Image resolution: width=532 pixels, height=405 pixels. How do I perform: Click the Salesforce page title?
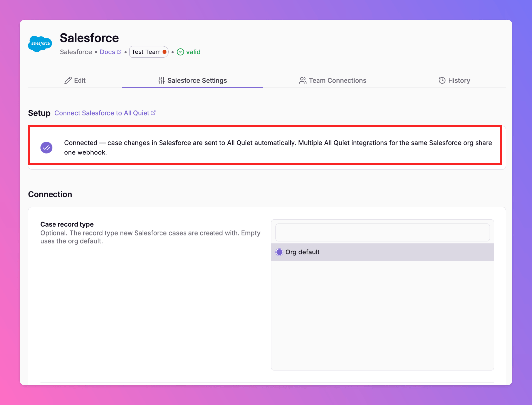89,38
